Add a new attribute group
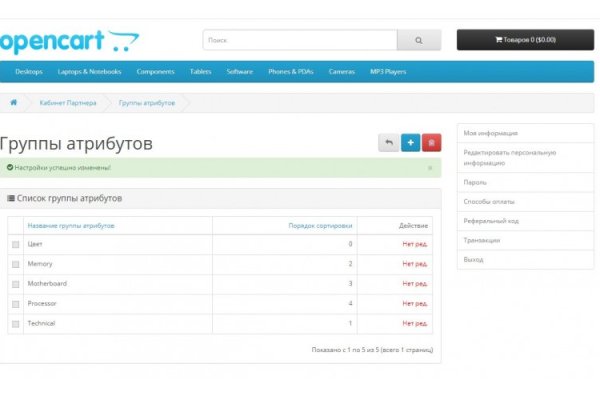This screenshot has height=400, width=600. pyautogui.click(x=410, y=143)
